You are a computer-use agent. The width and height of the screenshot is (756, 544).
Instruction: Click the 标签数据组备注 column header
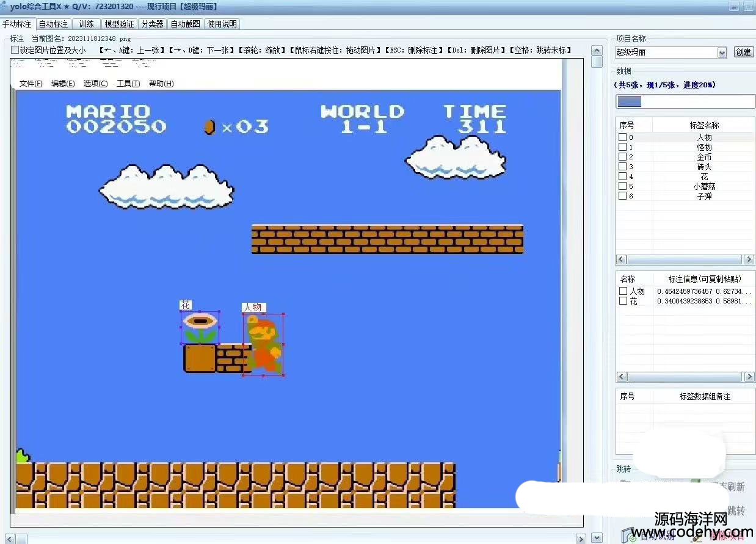click(x=704, y=396)
